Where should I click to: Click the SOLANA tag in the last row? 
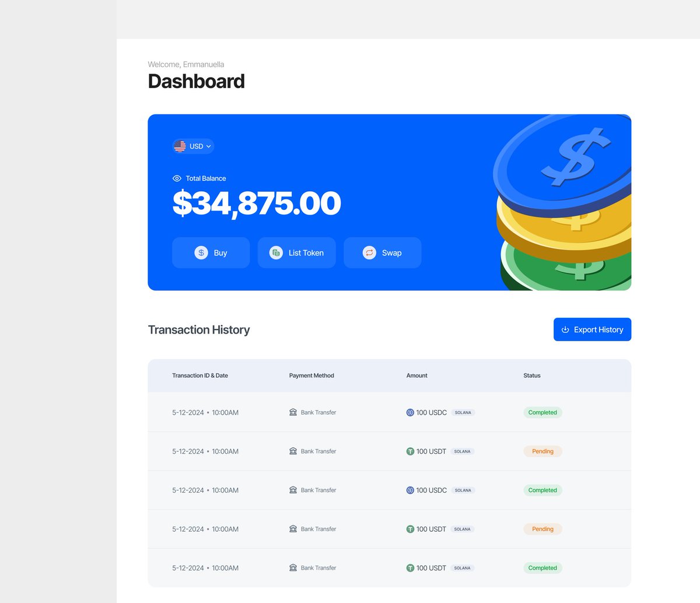tap(463, 568)
